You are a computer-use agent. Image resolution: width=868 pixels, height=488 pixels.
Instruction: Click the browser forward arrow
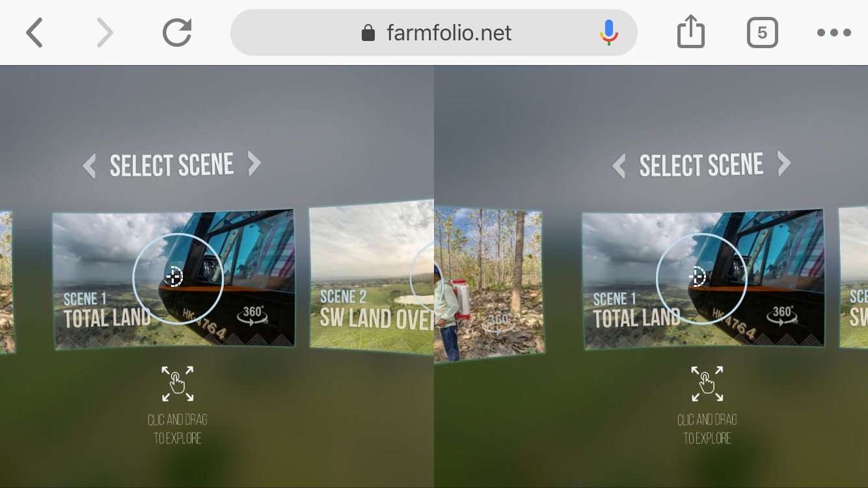pyautogui.click(x=105, y=33)
